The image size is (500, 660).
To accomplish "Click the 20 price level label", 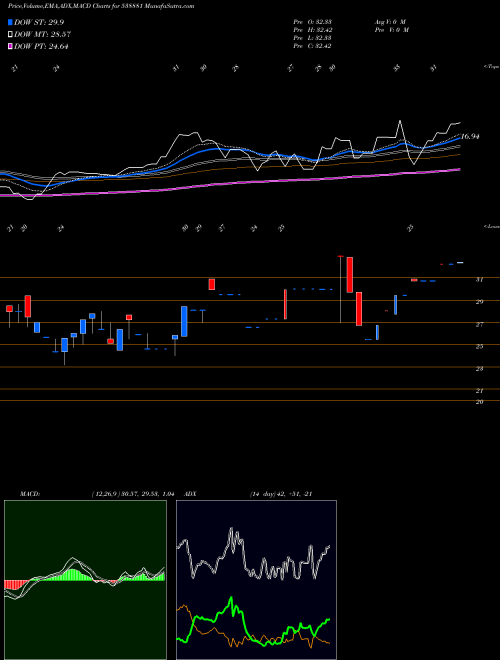I will click(479, 402).
